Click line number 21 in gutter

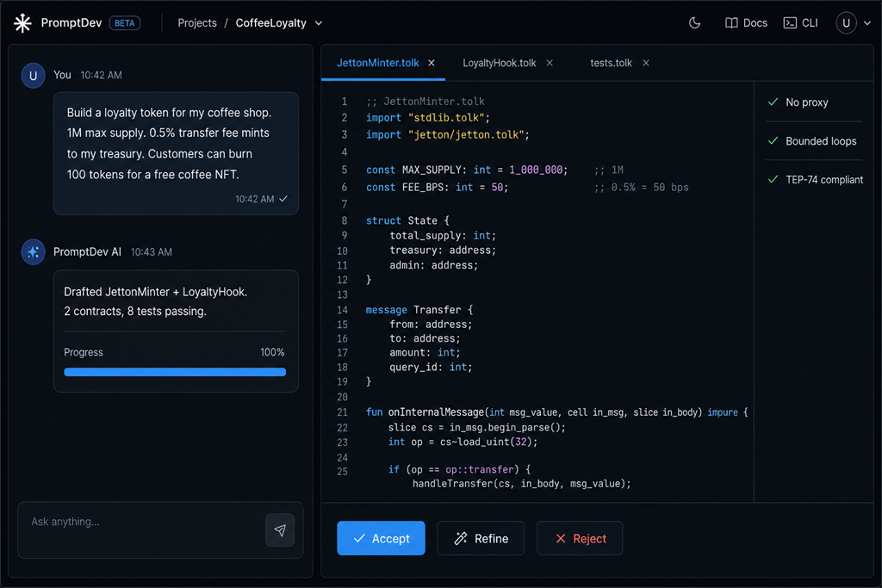(342, 412)
